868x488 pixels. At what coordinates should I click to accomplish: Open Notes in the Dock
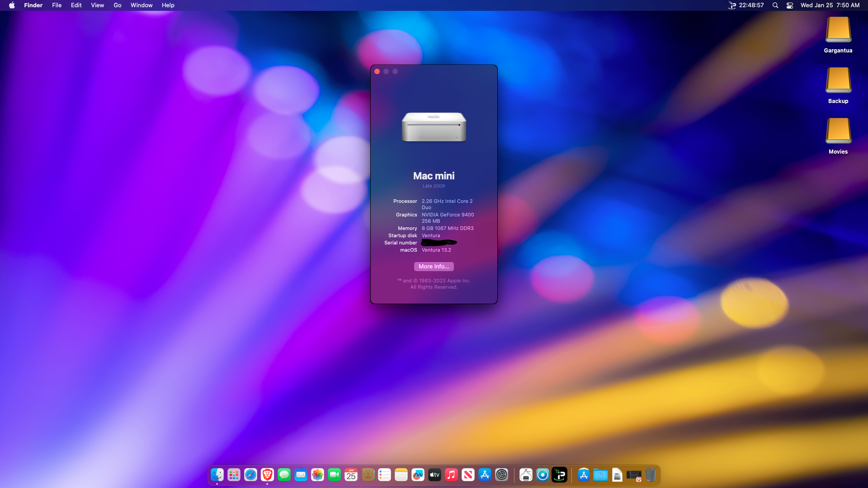[401, 475]
